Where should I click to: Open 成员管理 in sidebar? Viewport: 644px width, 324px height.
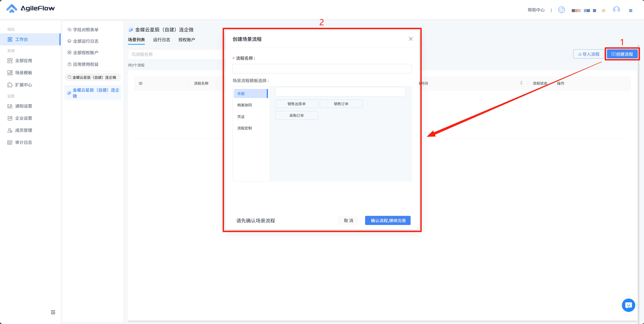click(x=24, y=130)
